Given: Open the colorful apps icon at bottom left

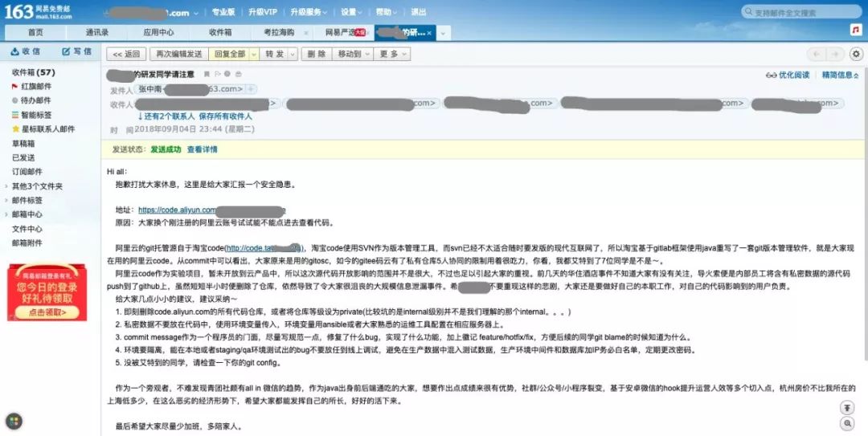Looking at the screenshot, I should click(14, 421).
